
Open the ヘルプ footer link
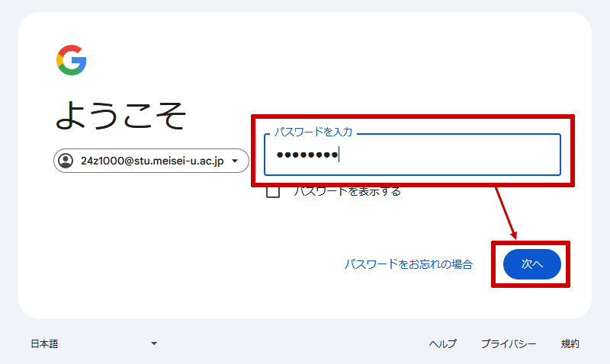[x=443, y=343]
